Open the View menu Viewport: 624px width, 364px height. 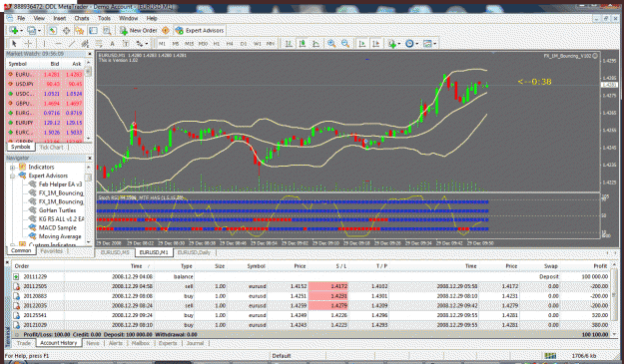click(39, 18)
